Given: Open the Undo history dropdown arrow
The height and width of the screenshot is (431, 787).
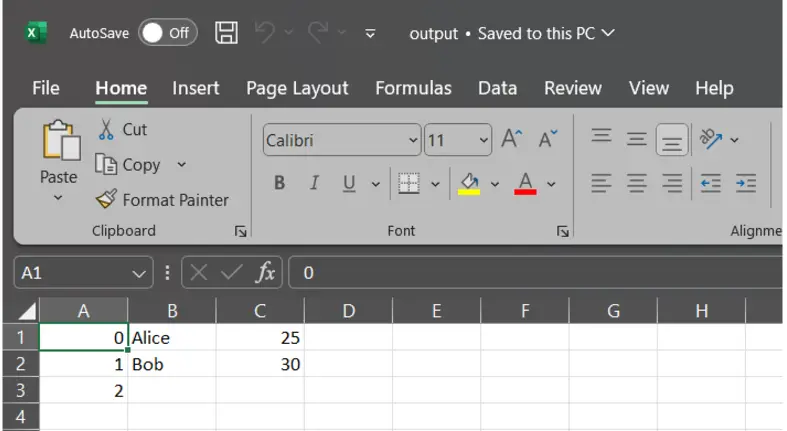Looking at the screenshot, I should [289, 33].
